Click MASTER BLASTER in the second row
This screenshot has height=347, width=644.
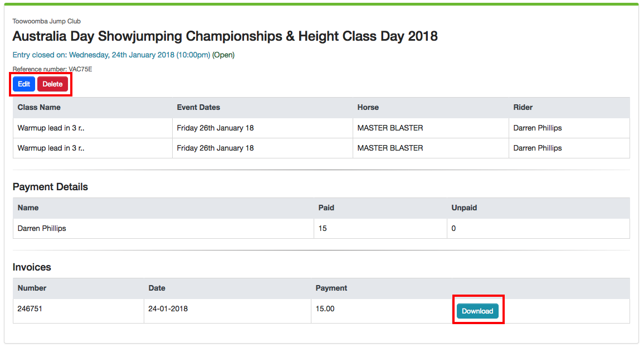pos(390,148)
